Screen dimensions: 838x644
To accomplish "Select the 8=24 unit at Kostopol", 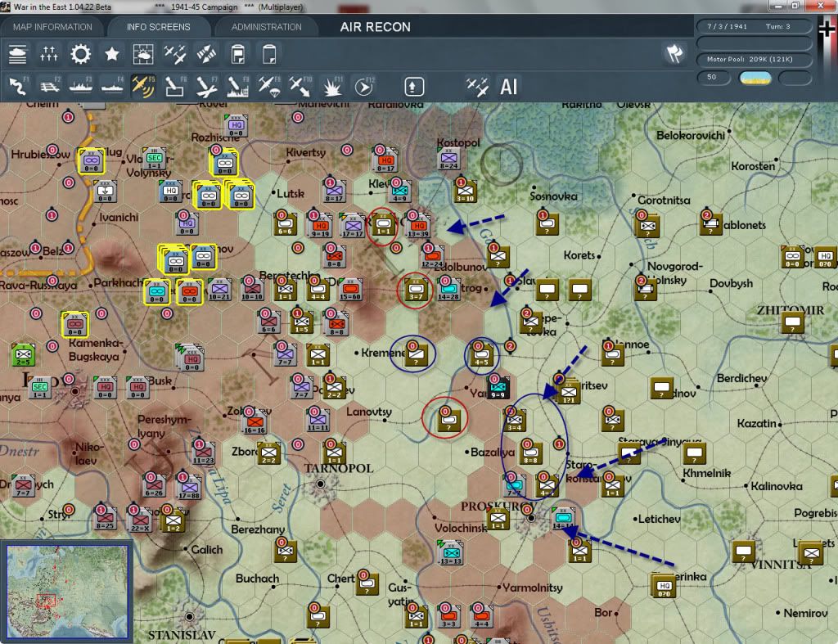I will (449, 159).
